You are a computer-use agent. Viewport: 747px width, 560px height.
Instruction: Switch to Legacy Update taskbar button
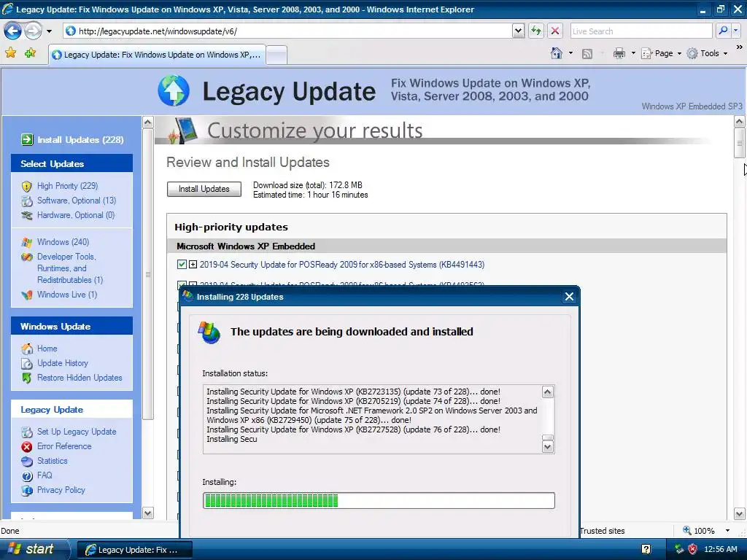click(x=134, y=550)
